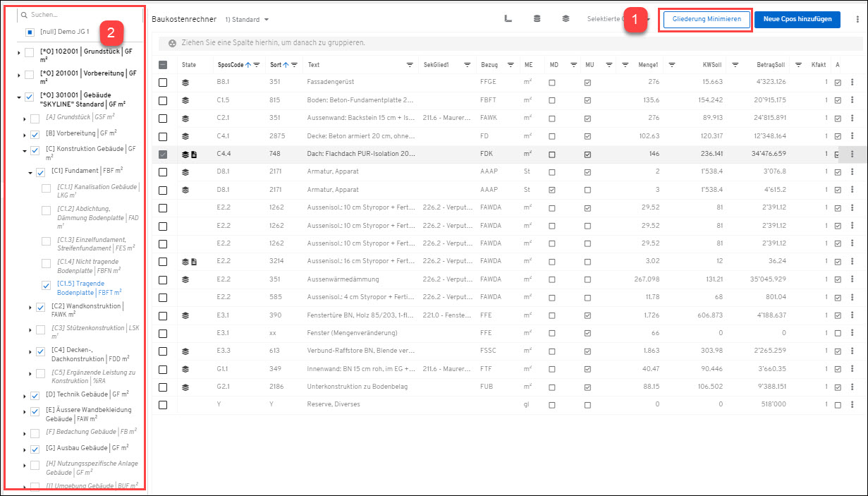
Task: Click the document icon in the C4.4 row
Action: point(194,155)
